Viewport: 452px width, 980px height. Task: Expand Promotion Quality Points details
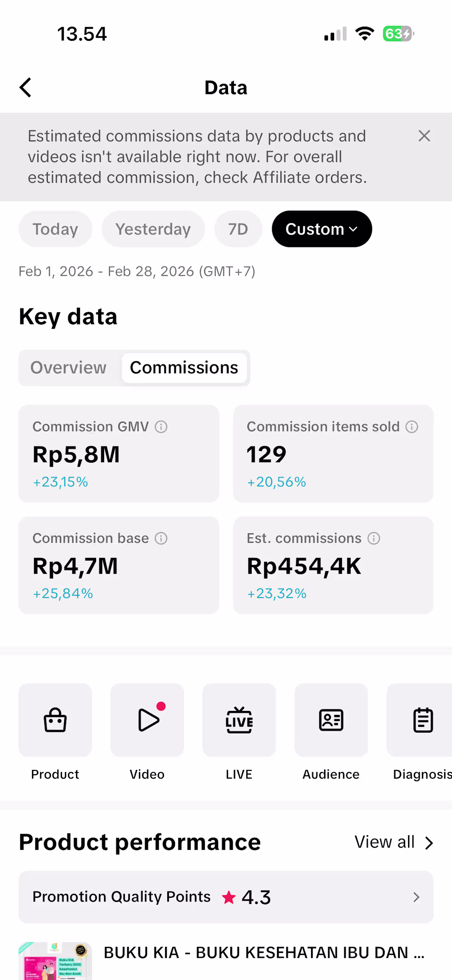coord(226,897)
